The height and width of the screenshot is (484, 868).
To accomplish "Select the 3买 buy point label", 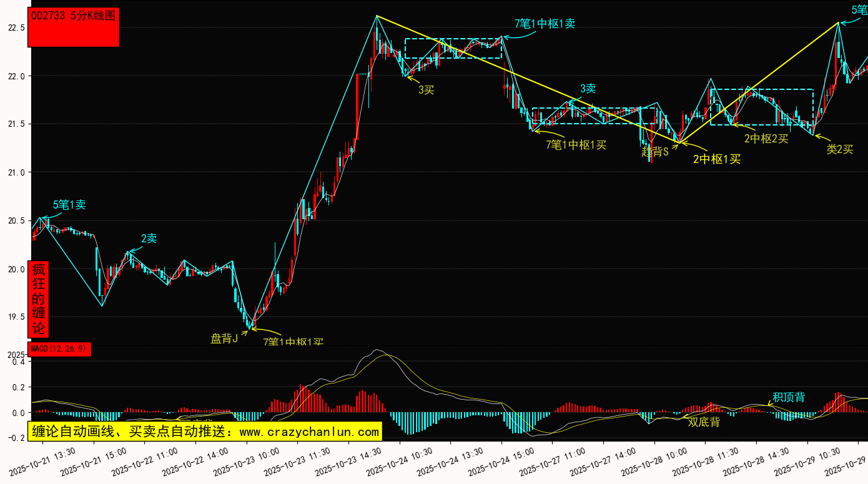I will (426, 90).
